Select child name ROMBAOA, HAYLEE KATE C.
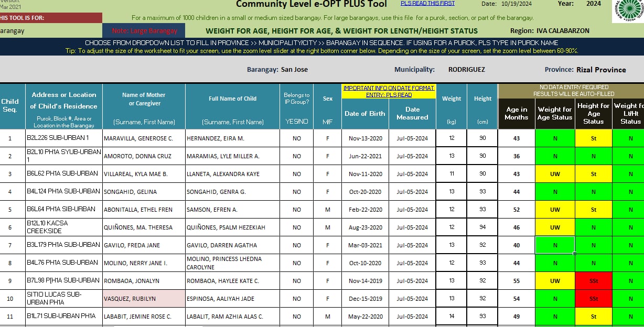Image resolution: width=644 pixels, height=327 pixels. (233, 281)
